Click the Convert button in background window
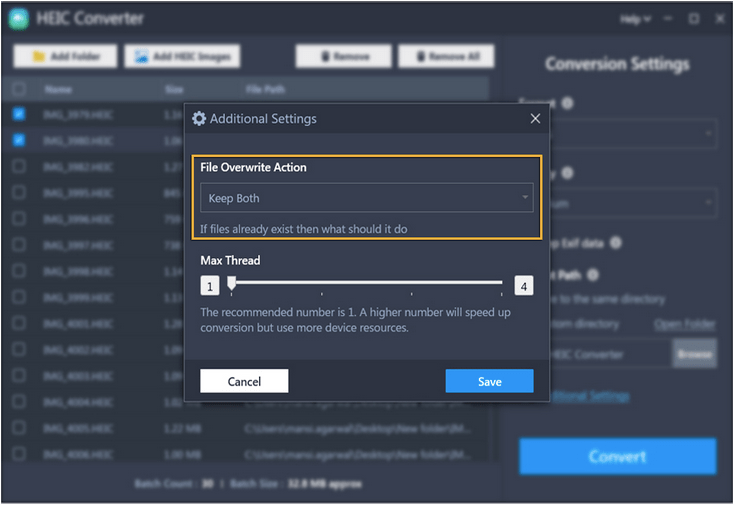735x505 pixels. (618, 456)
